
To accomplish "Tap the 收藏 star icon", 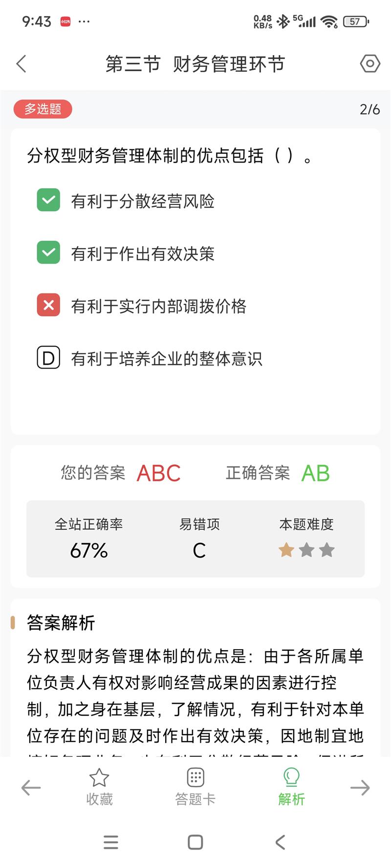I will pyautogui.click(x=99, y=778).
